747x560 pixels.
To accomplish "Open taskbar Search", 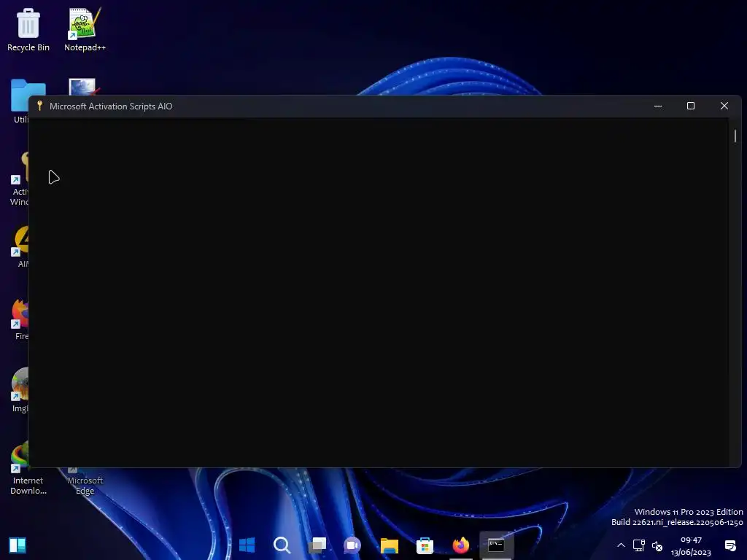I will (282, 545).
